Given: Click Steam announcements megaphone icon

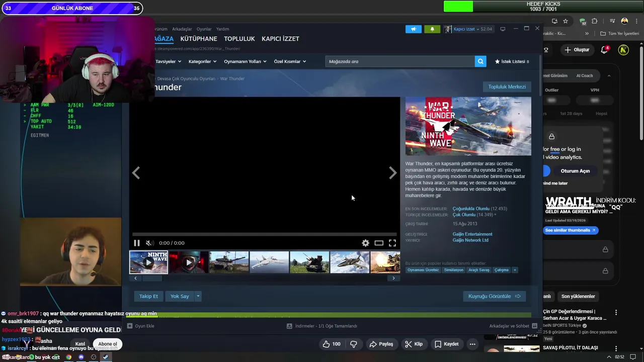Looking at the screenshot, I should [x=414, y=29].
